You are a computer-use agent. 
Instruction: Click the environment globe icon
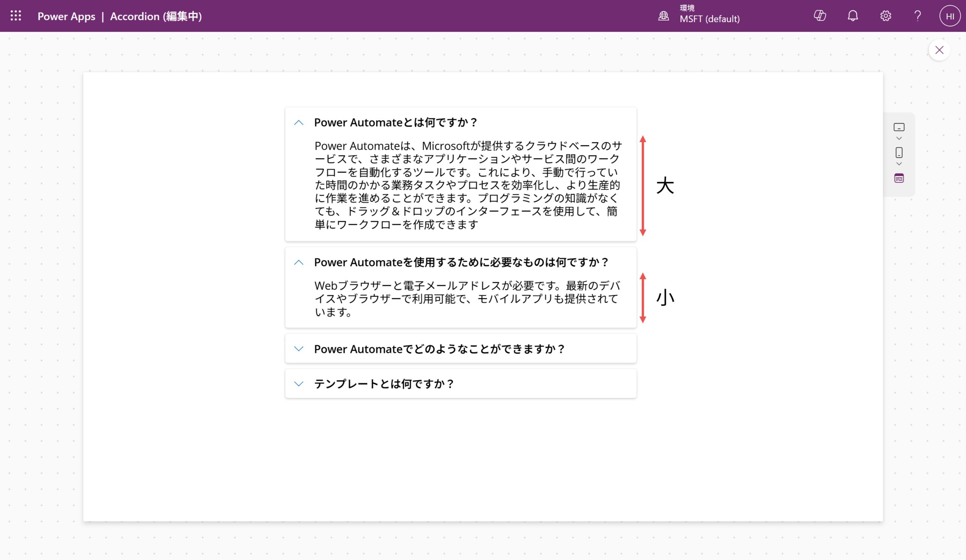click(x=663, y=16)
